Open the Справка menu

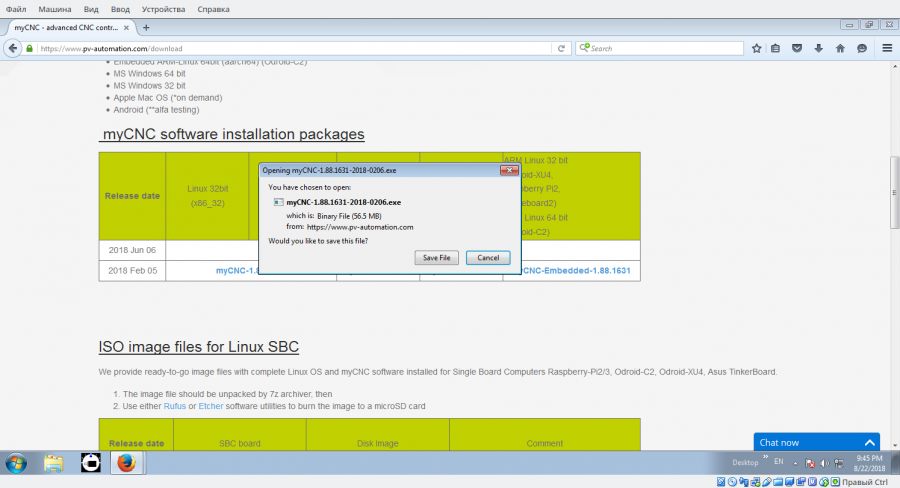[213, 9]
